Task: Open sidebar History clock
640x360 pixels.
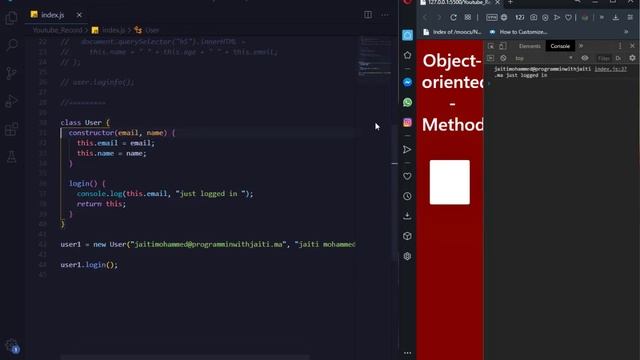Action: [407, 196]
